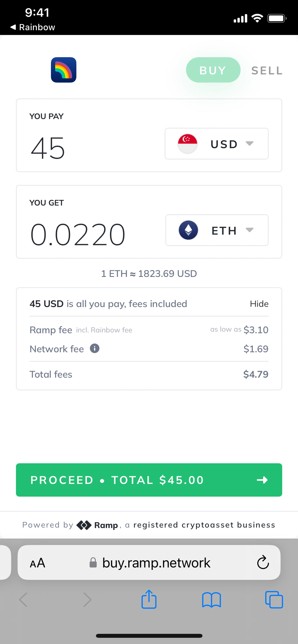Open the ETH asset dropdown
The image size is (298, 644).
[x=217, y=230]
